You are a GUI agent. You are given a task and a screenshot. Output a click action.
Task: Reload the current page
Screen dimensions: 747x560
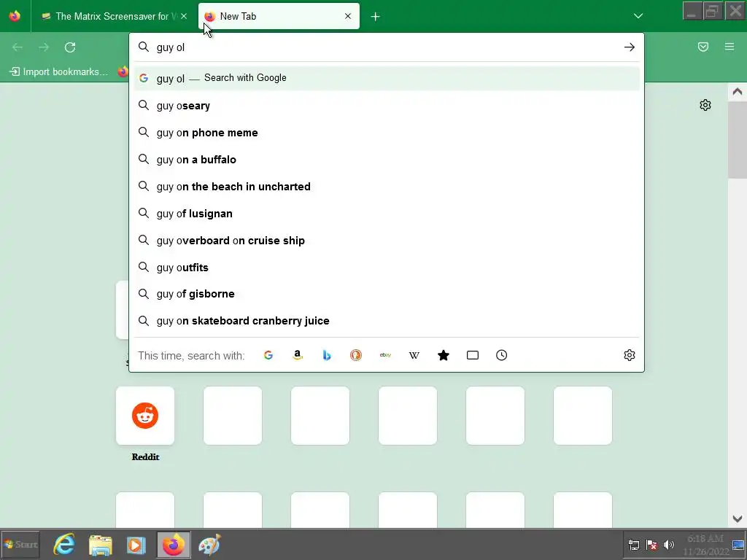coord(70,47)
